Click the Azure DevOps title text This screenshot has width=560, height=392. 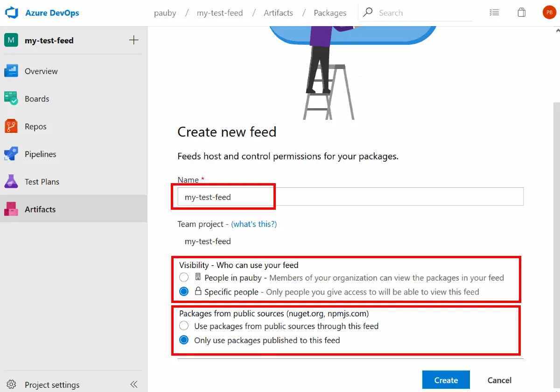click(x=52, y=13)
